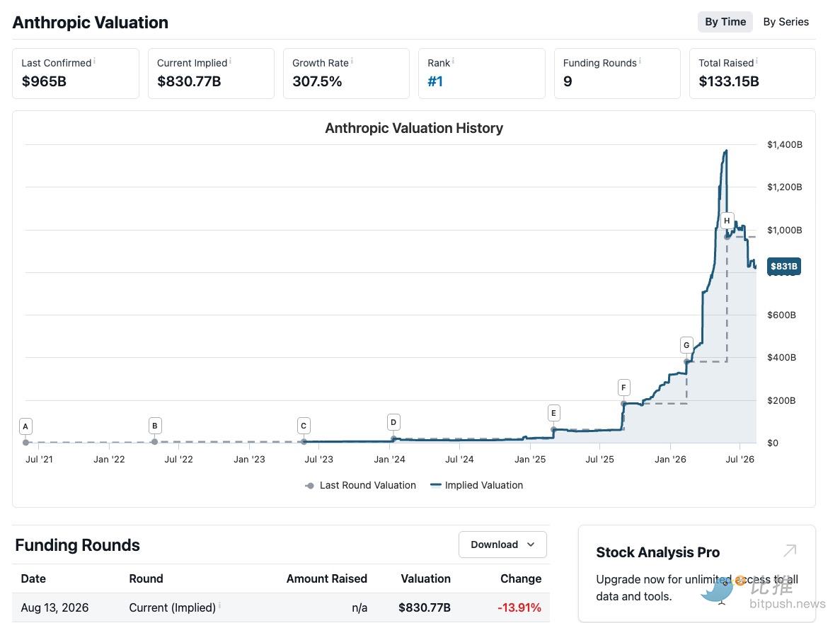Select funding round marker F on chart
Viewport: 840px width, 623px height.
[x=623, y=387]
